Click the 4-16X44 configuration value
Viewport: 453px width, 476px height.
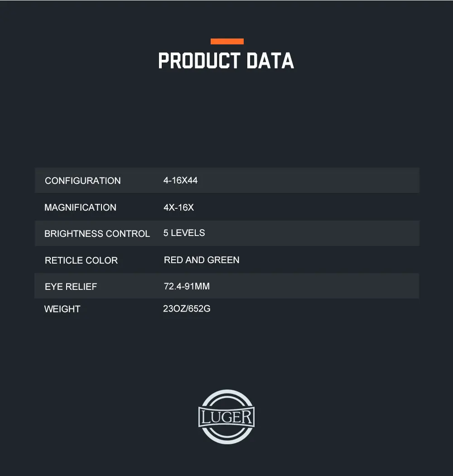click(x=180, y=180)
